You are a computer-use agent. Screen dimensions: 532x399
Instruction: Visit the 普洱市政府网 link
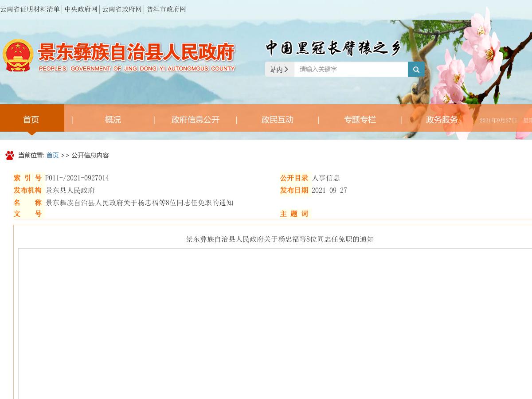(x=166, y=9)
